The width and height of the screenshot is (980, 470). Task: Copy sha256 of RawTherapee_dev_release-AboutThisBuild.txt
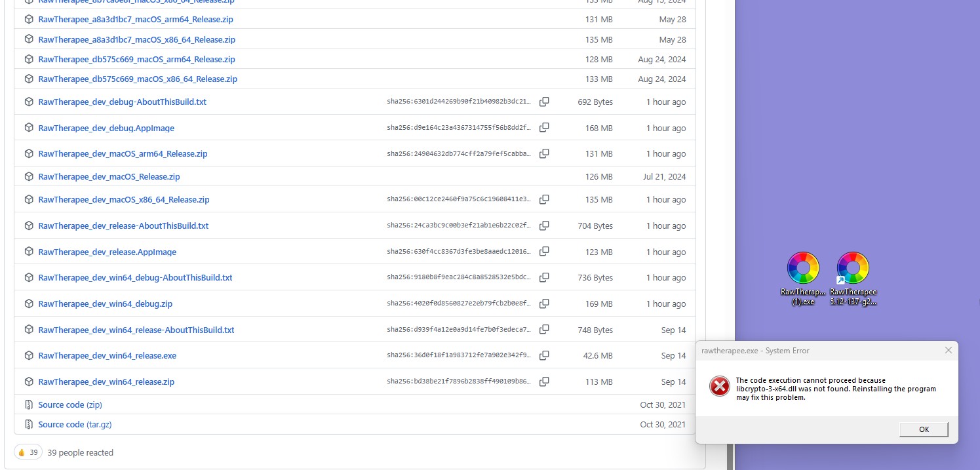point(544,225)
